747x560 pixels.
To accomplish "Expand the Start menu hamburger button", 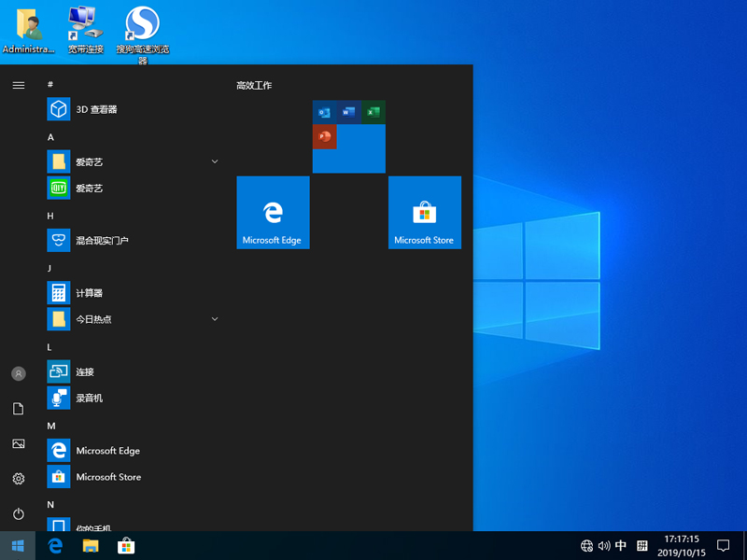I will pyautogui.click(x=18, y=85).
